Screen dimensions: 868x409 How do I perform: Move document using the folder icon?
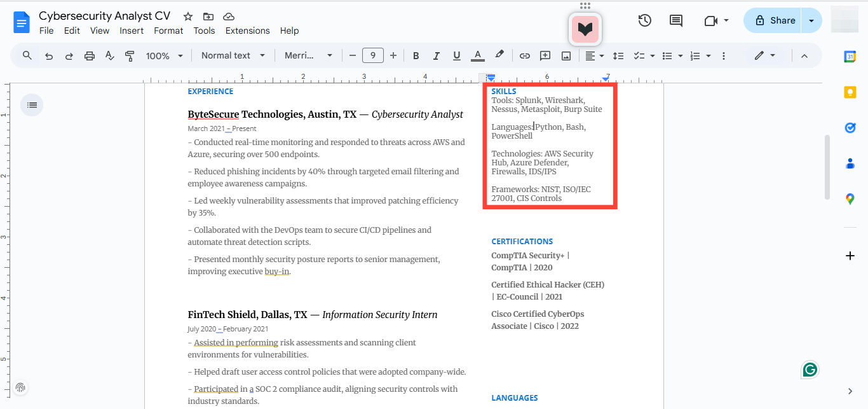click(208, 17)
